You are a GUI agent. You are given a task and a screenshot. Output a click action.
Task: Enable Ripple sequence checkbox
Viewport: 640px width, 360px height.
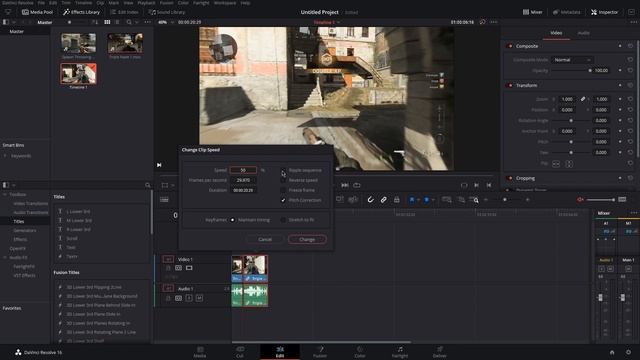click(x=283, y=170)
